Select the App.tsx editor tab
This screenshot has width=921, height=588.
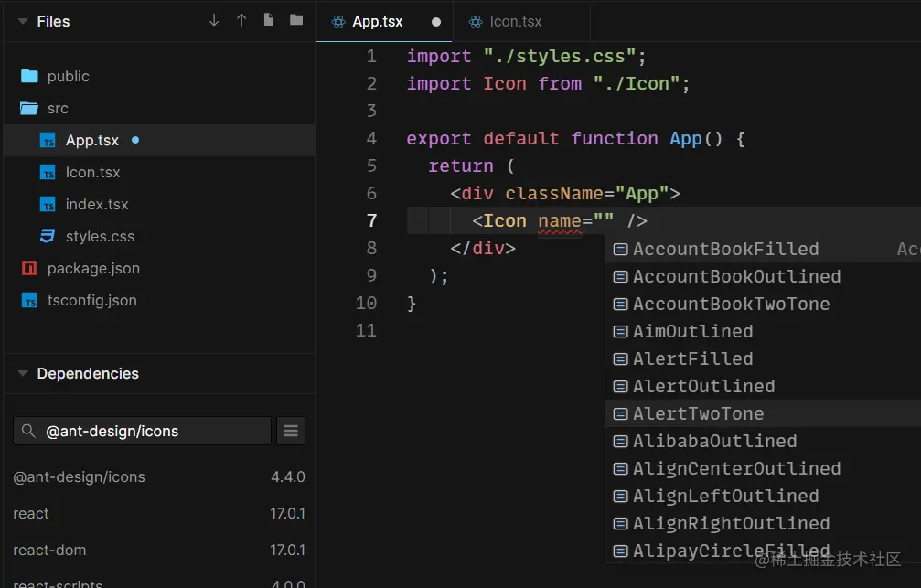tap(377, 21)
